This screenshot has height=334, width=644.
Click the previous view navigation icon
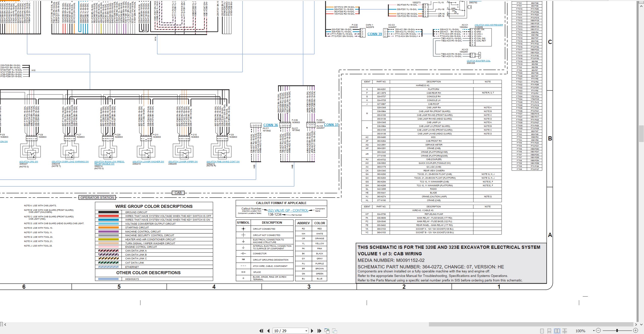click(327, 331)
